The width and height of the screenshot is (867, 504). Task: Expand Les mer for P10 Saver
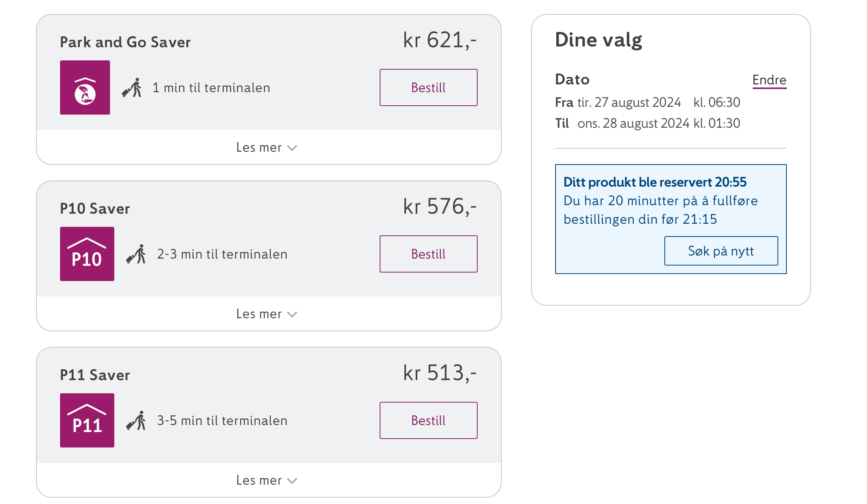click(x=267, y=314)
